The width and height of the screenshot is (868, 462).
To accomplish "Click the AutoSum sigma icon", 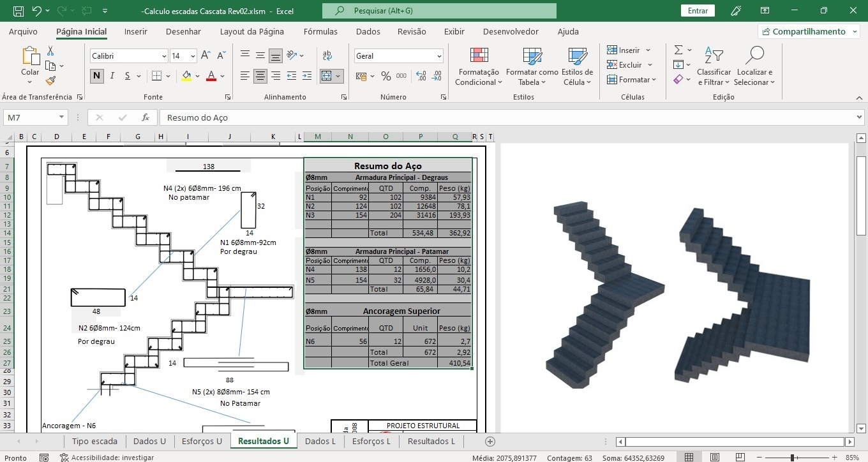I will [x=678, y=50].
